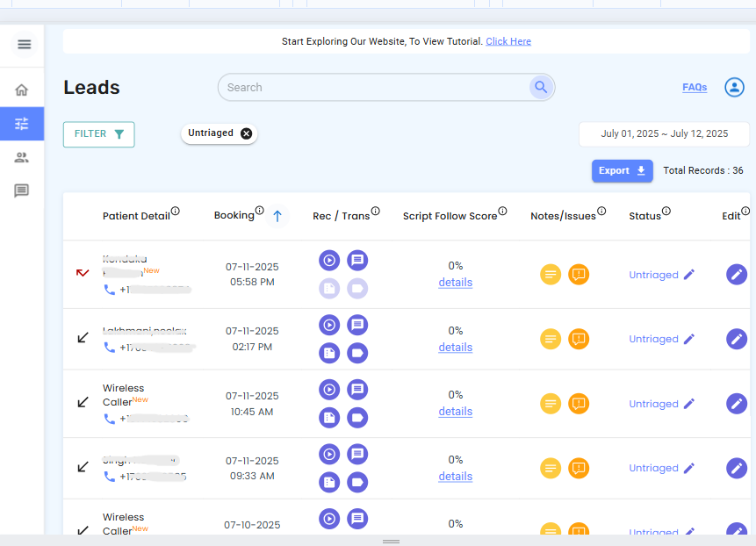This screenshot has width=756, height=546.
Task: Open the users group icon in the sidebar
Action: (x=21, y=158)
